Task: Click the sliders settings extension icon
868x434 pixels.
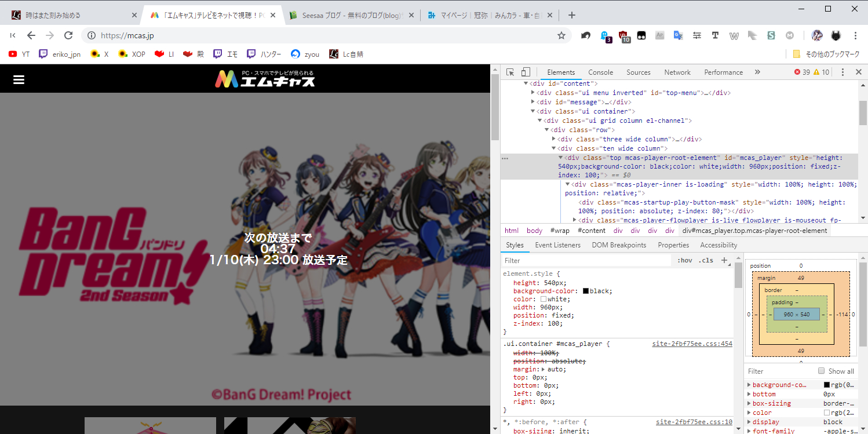Action: 697,35
